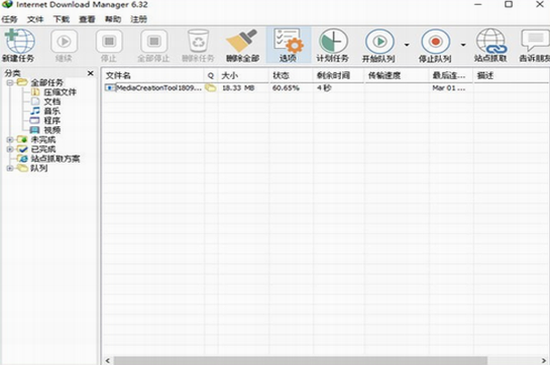Sort by the 文件名 column header
The width and height of the screenshot is (550, 365).
pos(153,75)
